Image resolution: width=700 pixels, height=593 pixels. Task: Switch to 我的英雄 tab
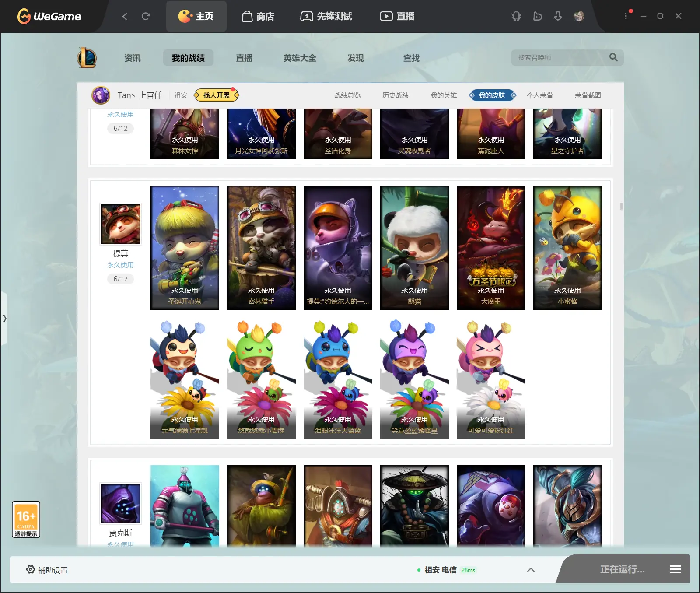tap(444, 95)
